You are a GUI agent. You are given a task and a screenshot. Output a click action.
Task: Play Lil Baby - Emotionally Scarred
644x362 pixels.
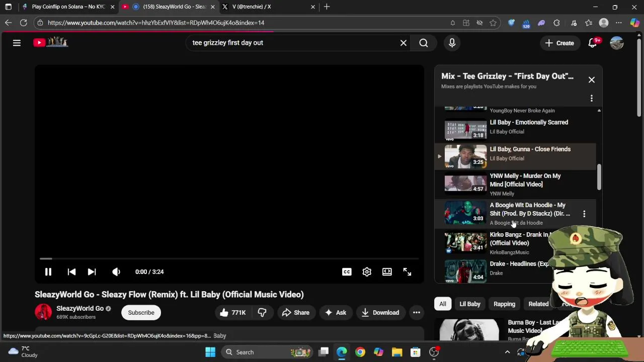point(516,129)
